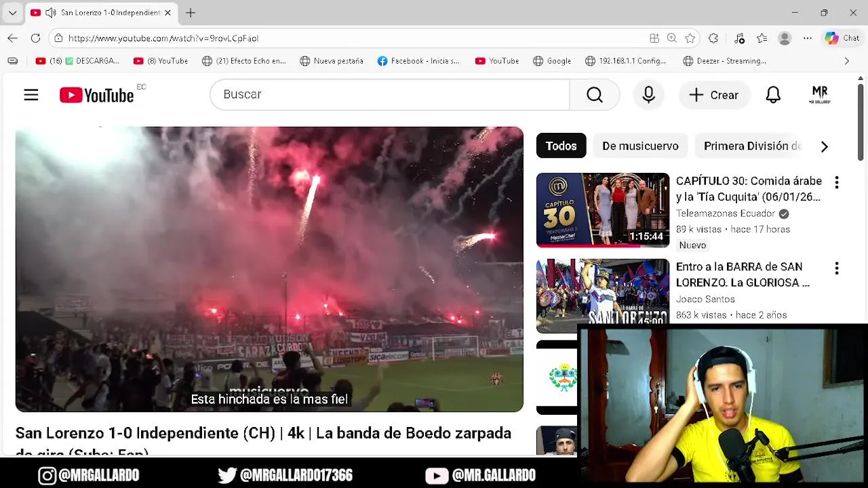
Task: View site information icon in address bar
Action: [x=59, y=38]
